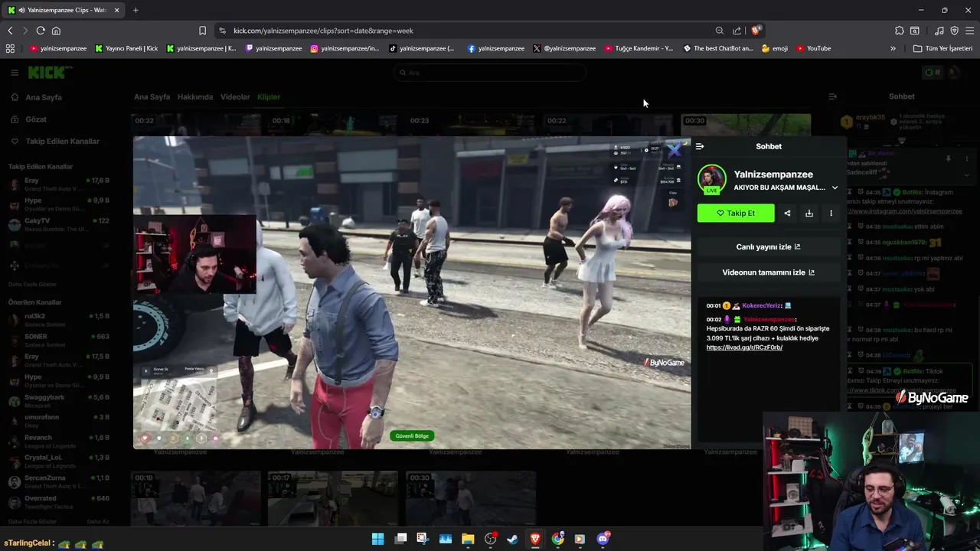
Task: Click the KokerecYeriz username in chat
Action: (x=761, y=305)
